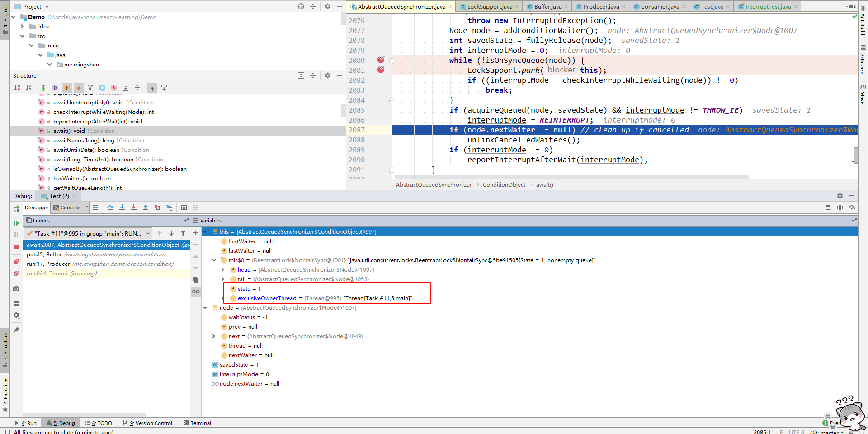The image size is (868, 434).
Task: Pin debug tab with pin icon
Action: point(16,330)
